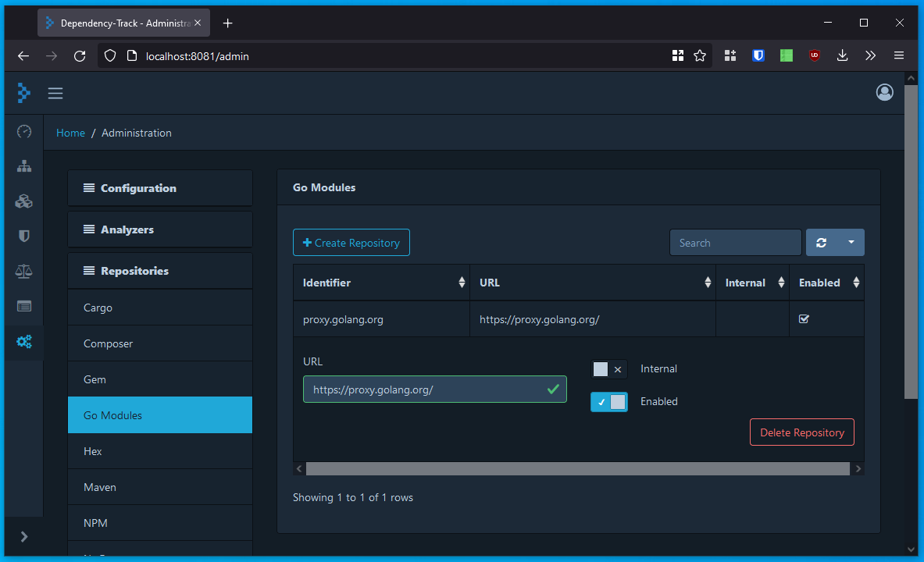Click into the URL input field
Screen dimensions: 924x562
(x=435, y=389)
